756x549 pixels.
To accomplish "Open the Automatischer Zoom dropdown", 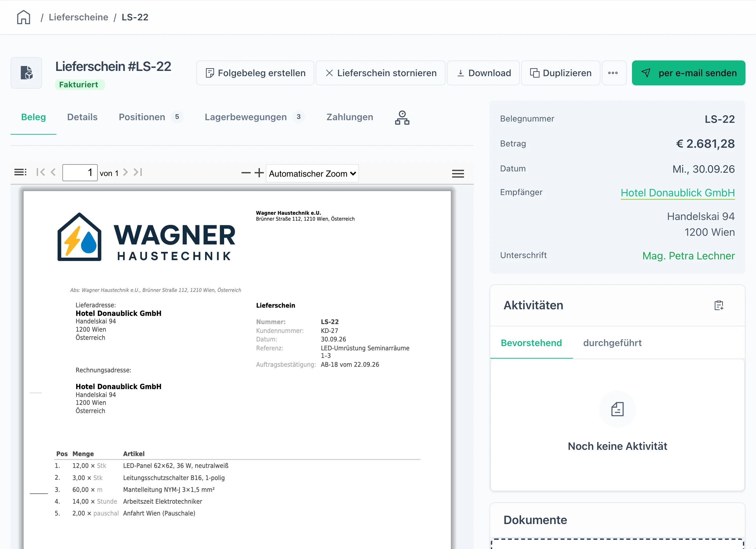I will 312,173.
